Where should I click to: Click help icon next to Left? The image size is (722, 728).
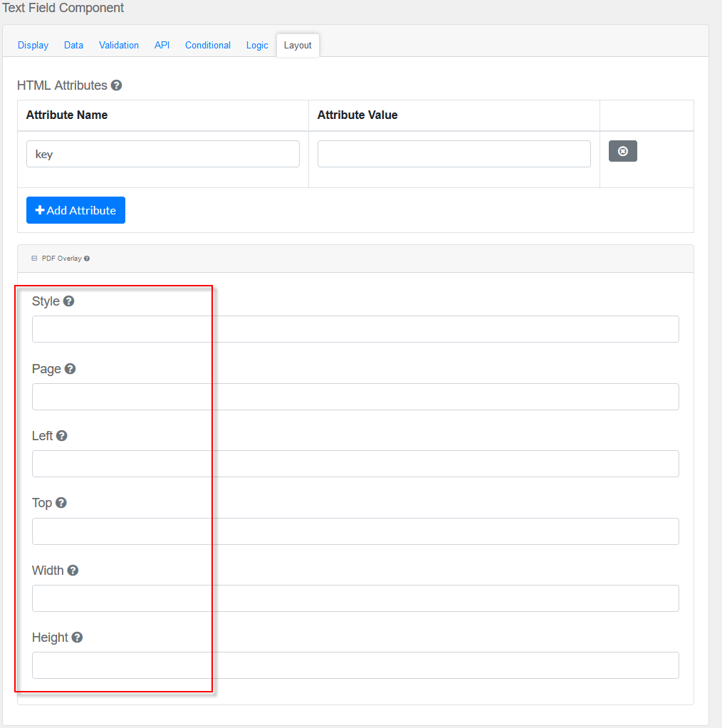62,436
